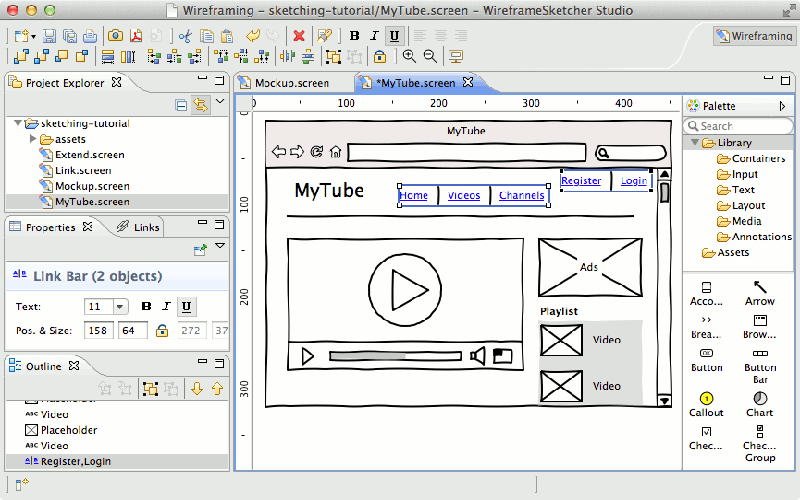800x500 pixels.
Task: Click the Save All icon
Action: click(70, 36)
